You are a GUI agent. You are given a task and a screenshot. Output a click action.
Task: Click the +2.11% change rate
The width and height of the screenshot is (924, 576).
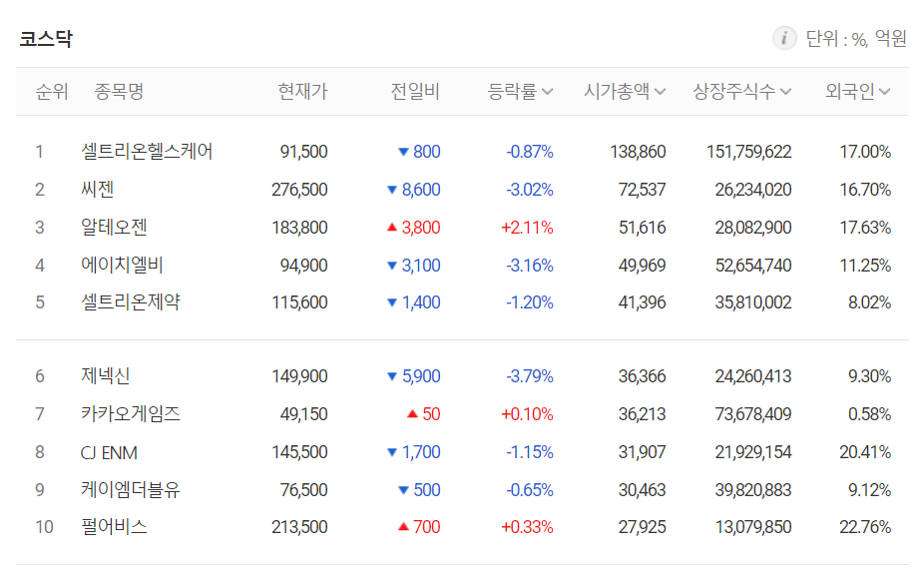[x=527, y=227]
